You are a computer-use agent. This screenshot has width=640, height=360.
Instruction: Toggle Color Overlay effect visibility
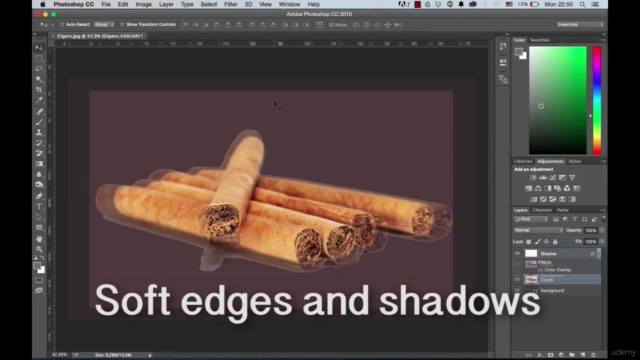(x=540, y=270)
